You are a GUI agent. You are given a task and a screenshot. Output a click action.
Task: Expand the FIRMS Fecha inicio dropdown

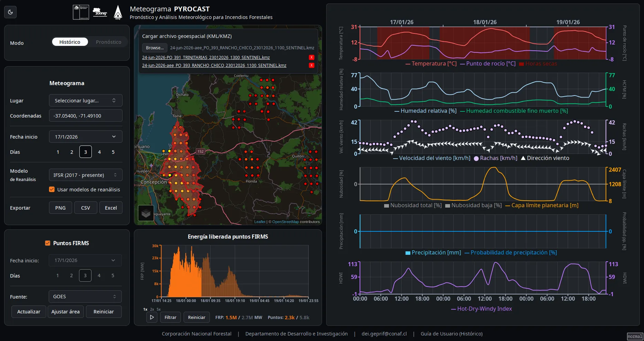click(85, 260)
